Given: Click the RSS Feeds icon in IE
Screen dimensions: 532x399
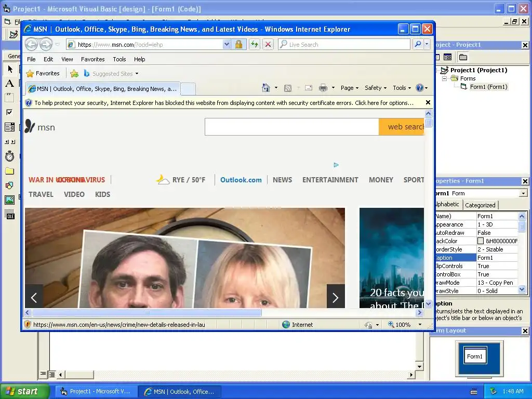Looking at the screenshot, I should [288, 88].
